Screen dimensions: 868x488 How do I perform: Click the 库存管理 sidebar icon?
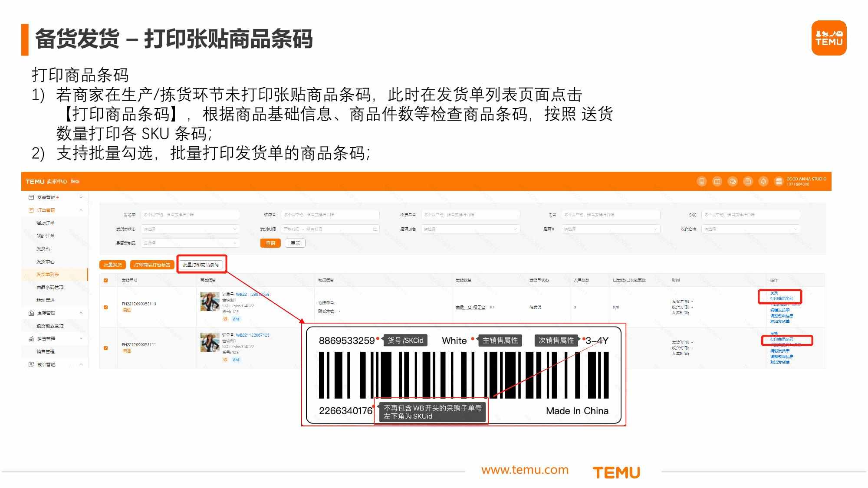31,313
